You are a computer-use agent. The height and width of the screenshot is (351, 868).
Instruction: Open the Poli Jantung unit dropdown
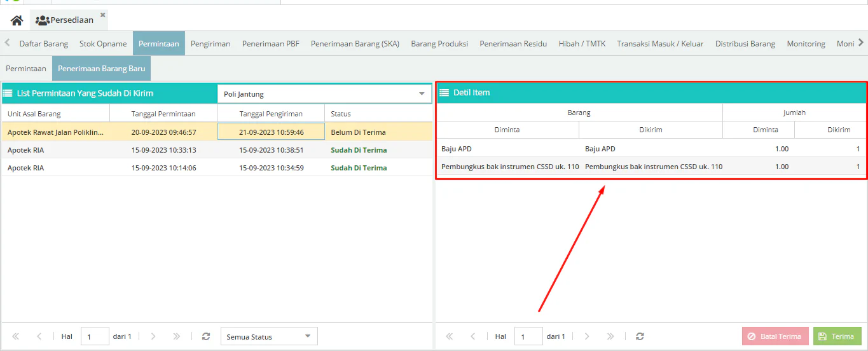click(x=421, y=94)
